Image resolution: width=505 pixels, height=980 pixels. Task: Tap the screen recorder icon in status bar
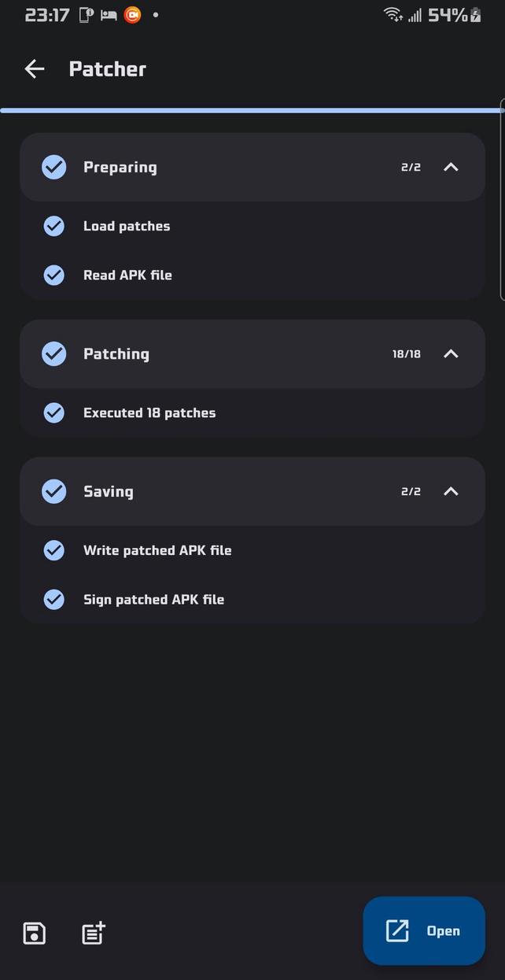(x=131, y=13)
